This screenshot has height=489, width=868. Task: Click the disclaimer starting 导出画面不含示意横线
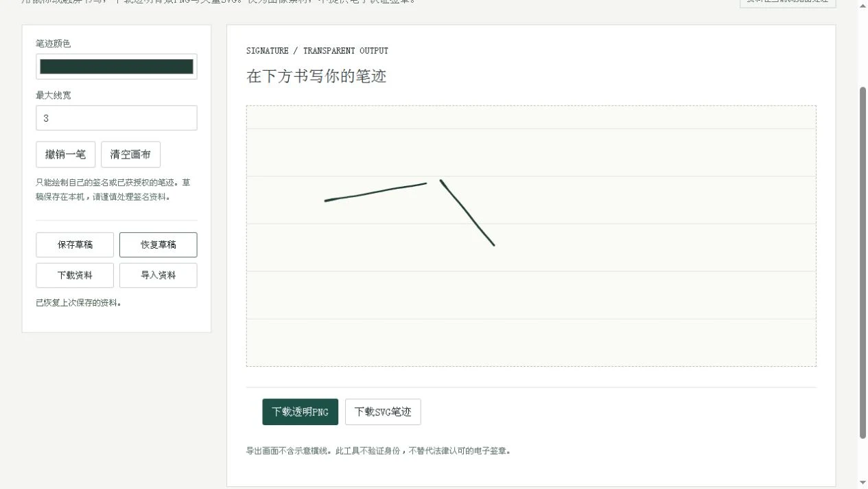[378, 451]
